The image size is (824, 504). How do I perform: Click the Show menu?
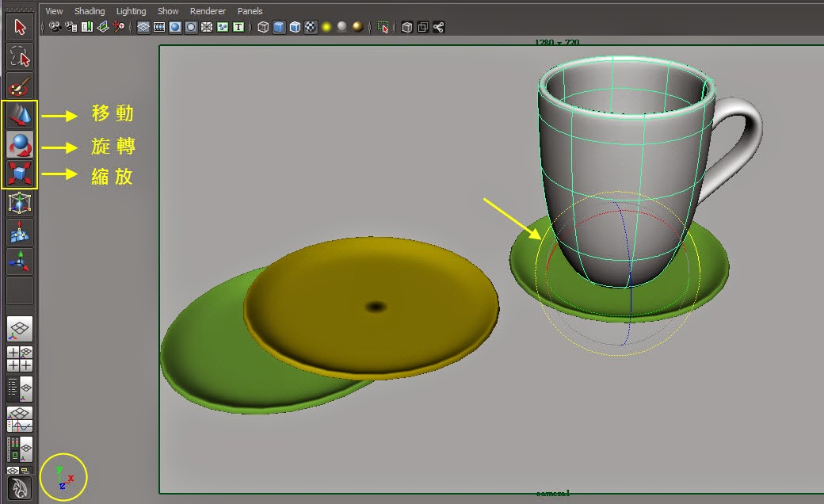168,11
